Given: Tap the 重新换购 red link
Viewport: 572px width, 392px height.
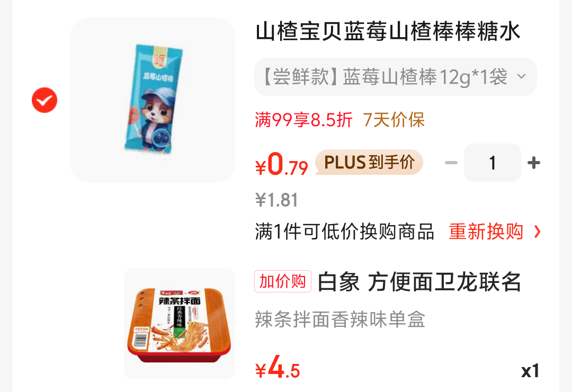Looking at the screenshot, I should coord(486,231).
